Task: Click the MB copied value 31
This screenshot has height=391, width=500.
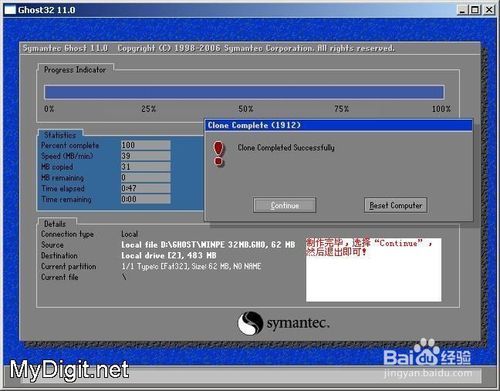Action: [x=146, y=167]
